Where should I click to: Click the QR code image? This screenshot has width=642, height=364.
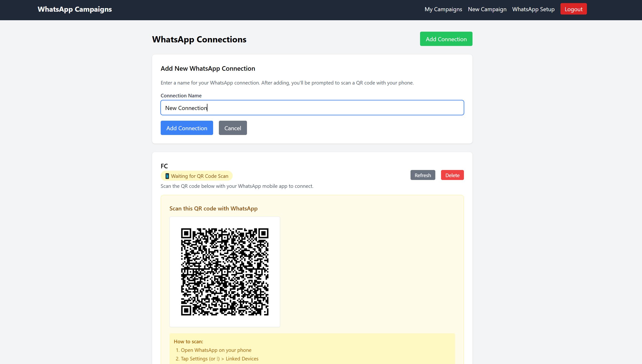[225, 272]
